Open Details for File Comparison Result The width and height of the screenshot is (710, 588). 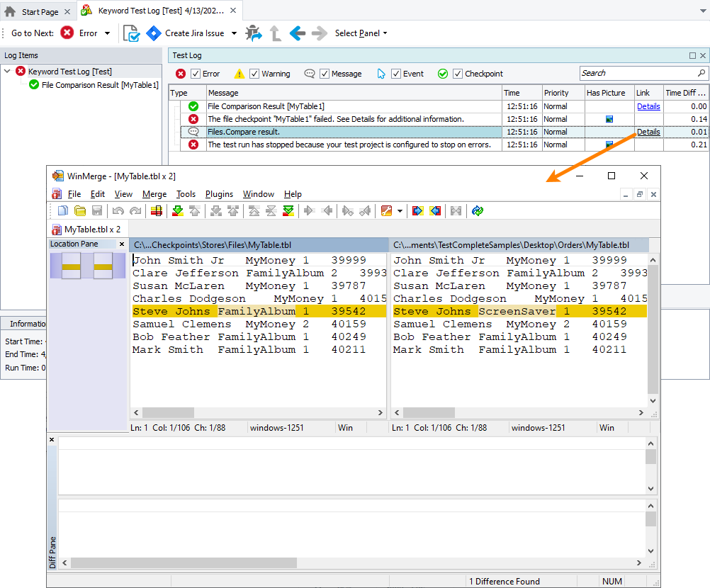(x=648, y=106)
